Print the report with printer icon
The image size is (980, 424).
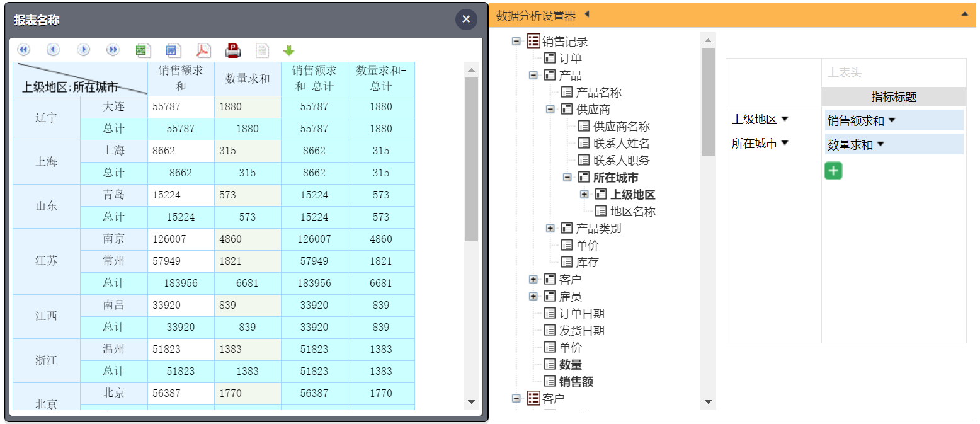coord(233,50)
